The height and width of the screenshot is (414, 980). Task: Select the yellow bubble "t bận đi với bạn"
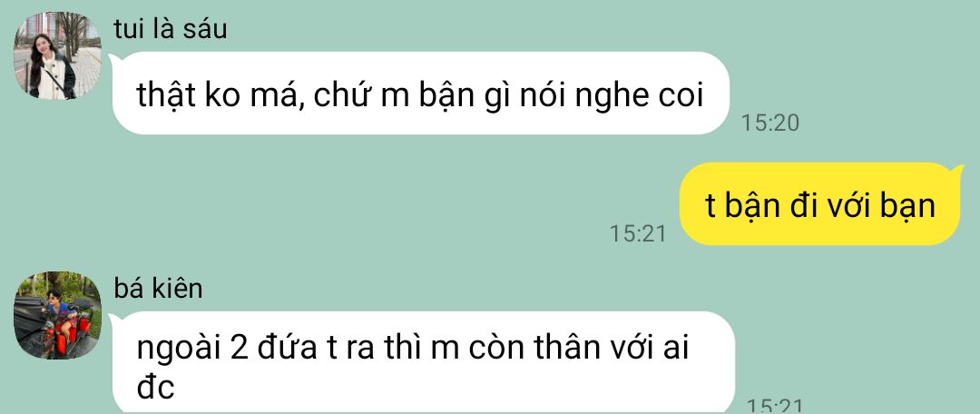pos(820,204)
